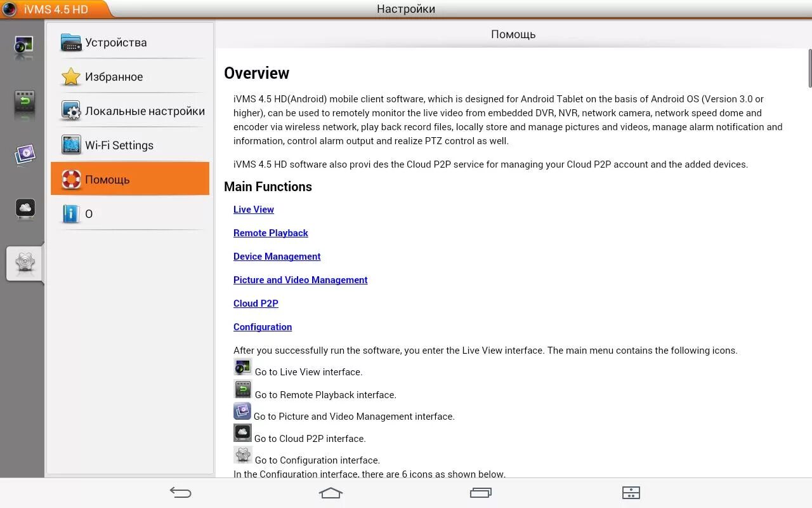Image resolution: width=812 pixels, height=508 pixels.
Task: Follow the Picture and Video Management link
Action: (301, 280)
